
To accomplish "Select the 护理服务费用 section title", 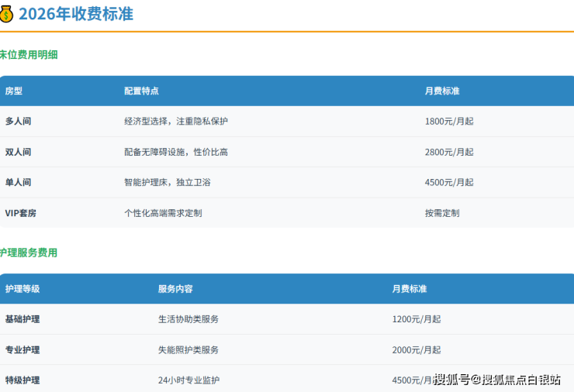I will (x=29, y=253).
